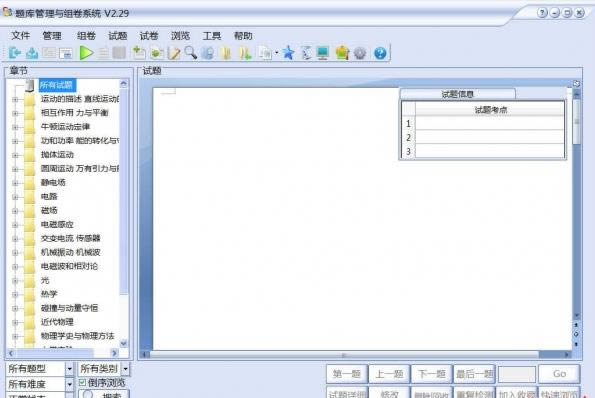
Task: Open the 所有类别 dropdown
Action: pyautogui.click(x=125, y=368)
